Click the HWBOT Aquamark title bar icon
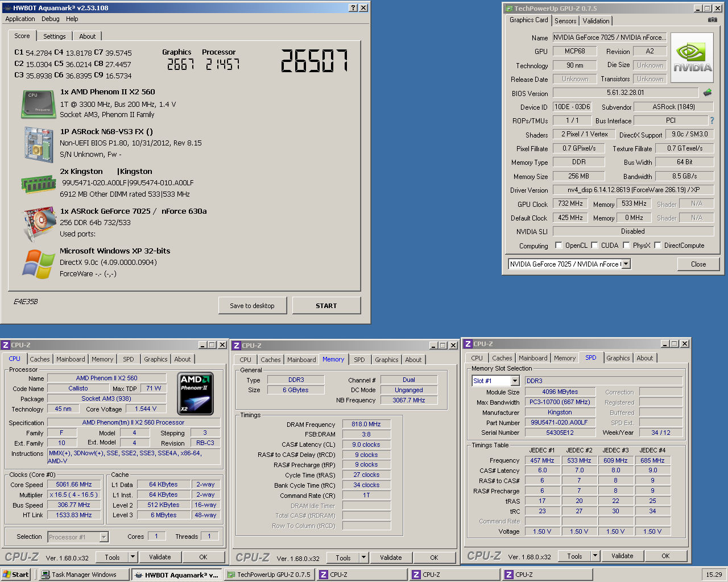Screen dimensions: 728x582 (7, 8)
